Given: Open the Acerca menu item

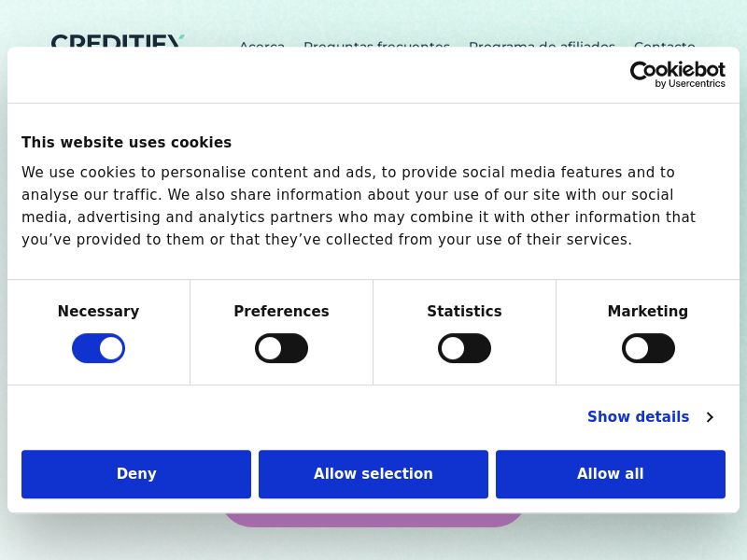Looking at the screenshot, I should [261, 43].
